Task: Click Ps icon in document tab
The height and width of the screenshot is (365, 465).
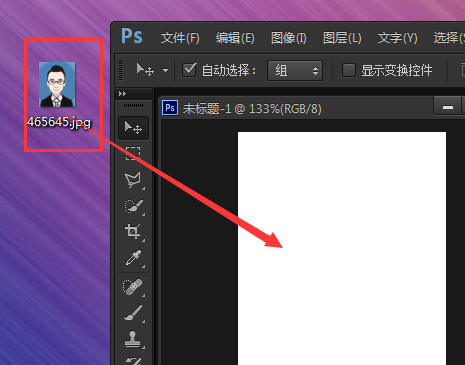Action: pos(170,108)
